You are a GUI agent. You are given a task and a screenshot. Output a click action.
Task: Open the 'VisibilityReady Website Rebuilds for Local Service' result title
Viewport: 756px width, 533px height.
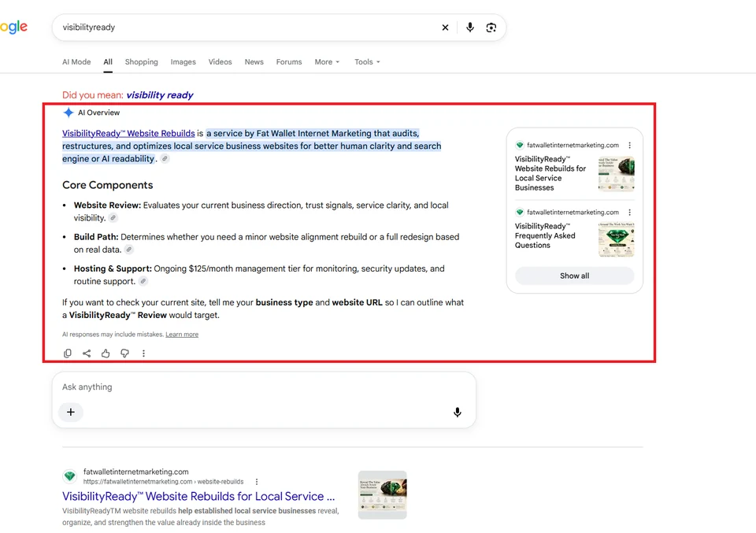198,496
